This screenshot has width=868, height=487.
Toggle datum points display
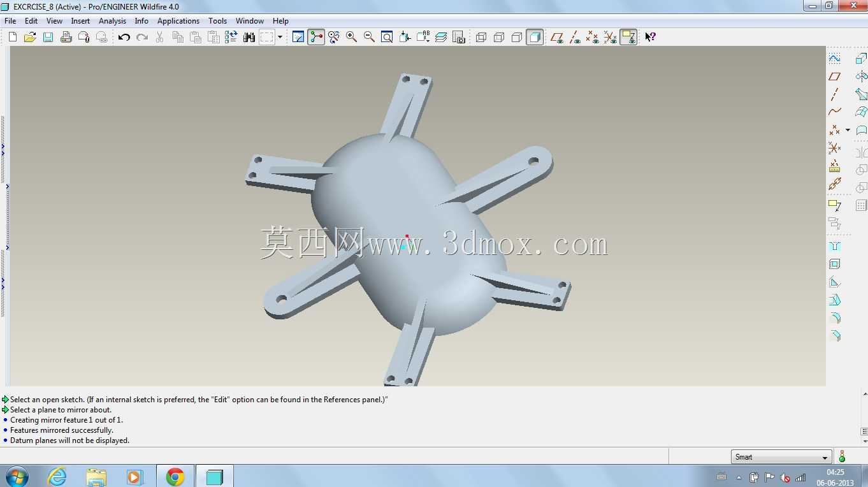tap(593, 37)
